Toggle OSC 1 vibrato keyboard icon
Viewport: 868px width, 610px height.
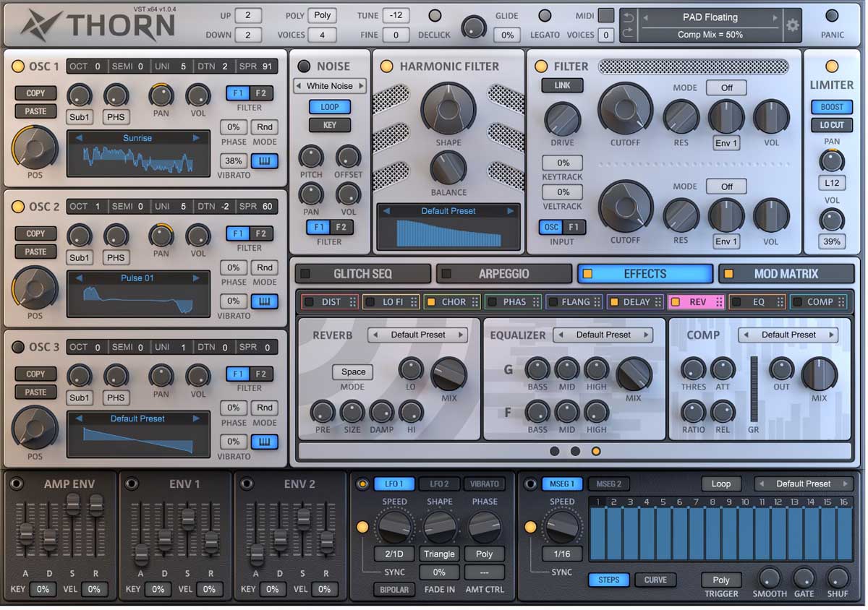click(264, 160)
